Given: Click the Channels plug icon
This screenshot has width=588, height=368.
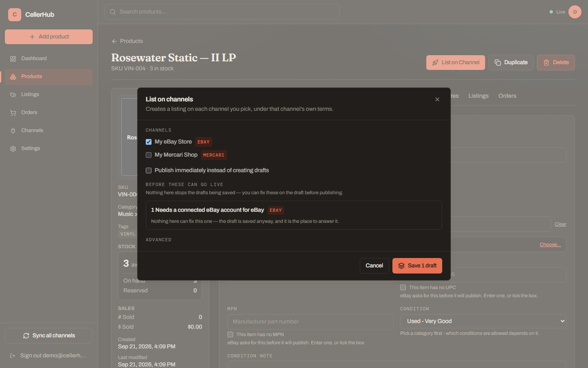Looking at the screenshot, I should coord(13,131).
